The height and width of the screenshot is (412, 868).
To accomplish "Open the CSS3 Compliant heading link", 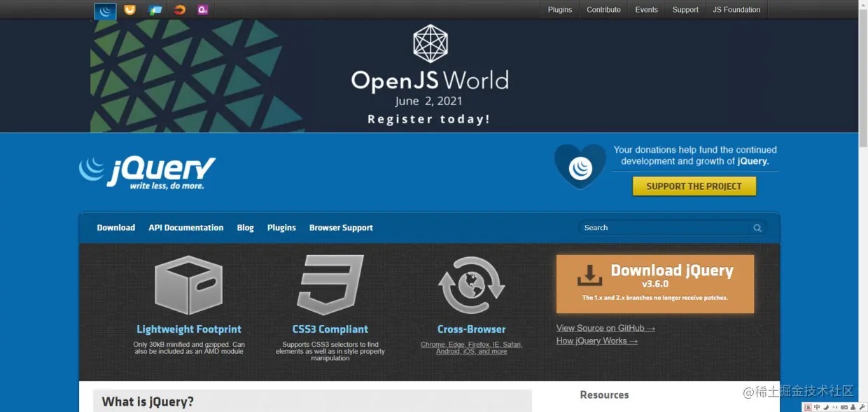I will point(330,329).
